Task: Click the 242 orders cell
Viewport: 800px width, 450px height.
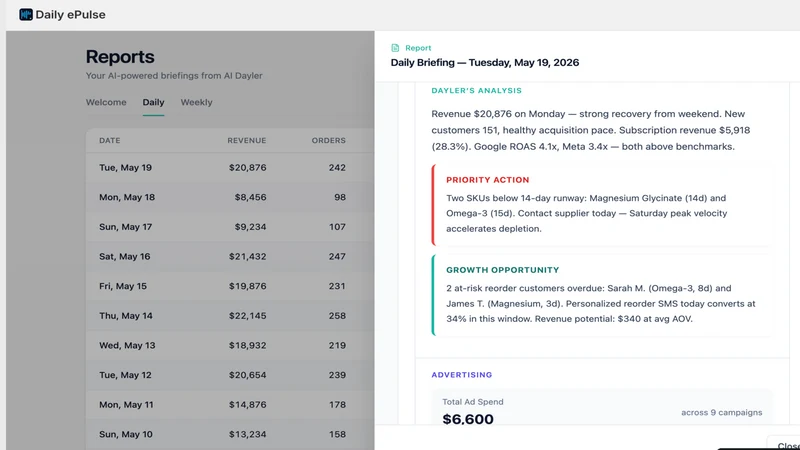Action: 337,167
